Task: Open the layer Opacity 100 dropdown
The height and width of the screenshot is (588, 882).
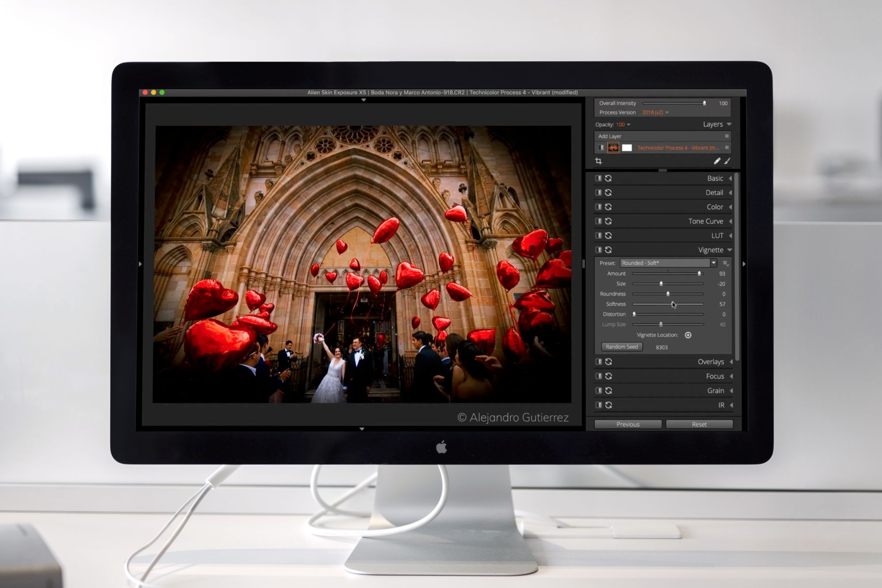Action: pyautogui.click(x=623, y=125)
